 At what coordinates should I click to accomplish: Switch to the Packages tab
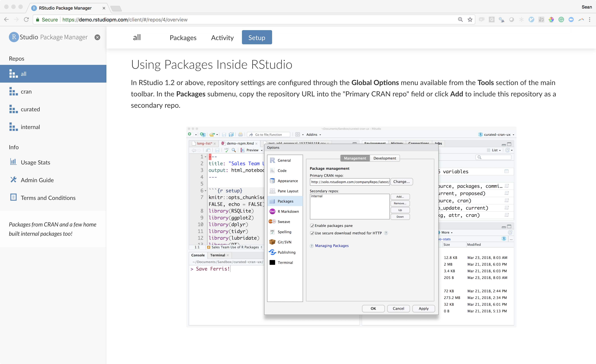point(183,37)
